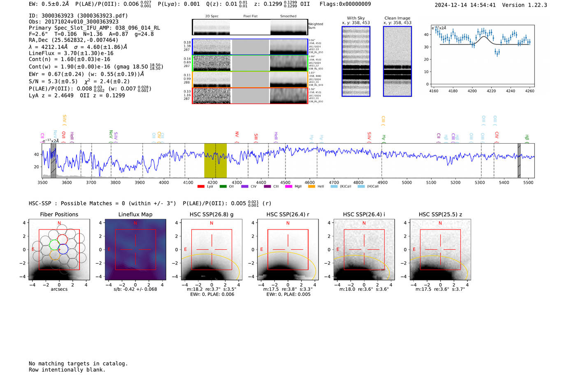Image resolution: width=576 pixels, height=392 pixels.
Task: Select the HSC SSP(26.4) i cutout
Action: [364, 250]
